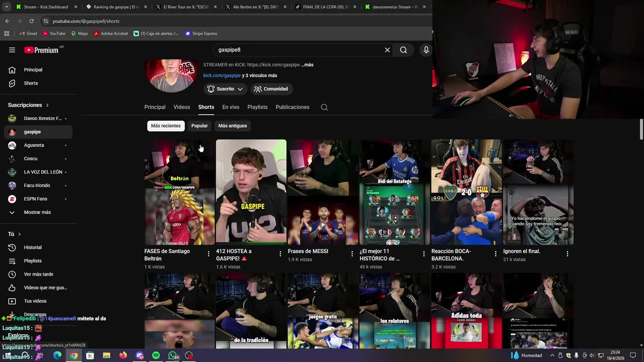Screen dimensions: 644x362
Task: Open the Reacción BOCA-BARCELONA short thumbnail
Action: pyautogui.click(x=466, y=192)
